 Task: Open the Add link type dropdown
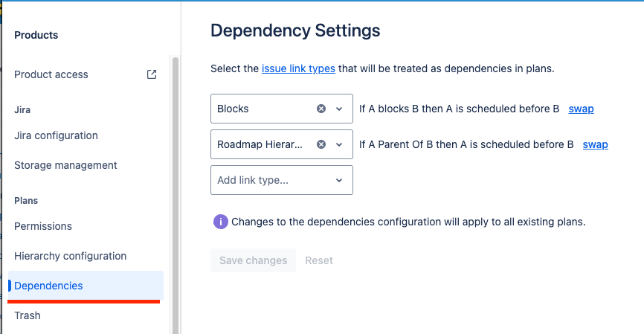[x=282, y=180]
